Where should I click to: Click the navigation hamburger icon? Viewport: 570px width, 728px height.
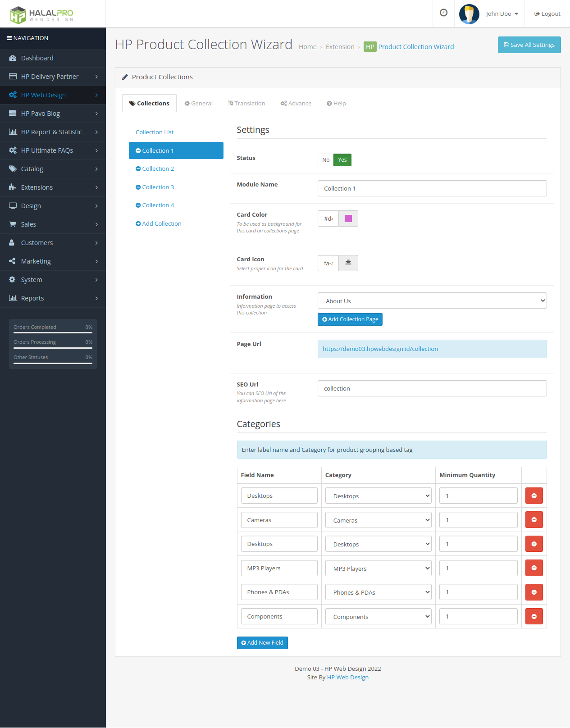coord(9,38)
